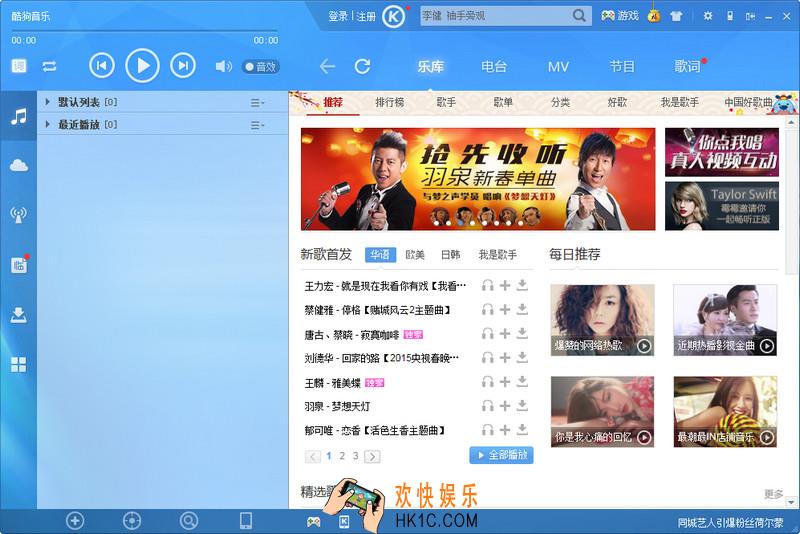Mute the volume speaker icon

tap(223, 66)
